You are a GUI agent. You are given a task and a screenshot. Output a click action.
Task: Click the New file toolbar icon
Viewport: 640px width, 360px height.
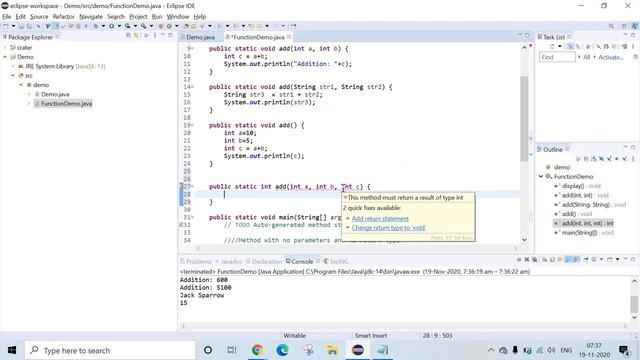(x=6, y=26)
